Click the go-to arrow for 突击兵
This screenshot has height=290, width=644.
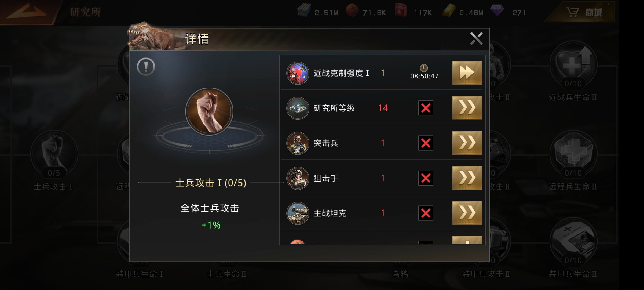click(467, 143)
